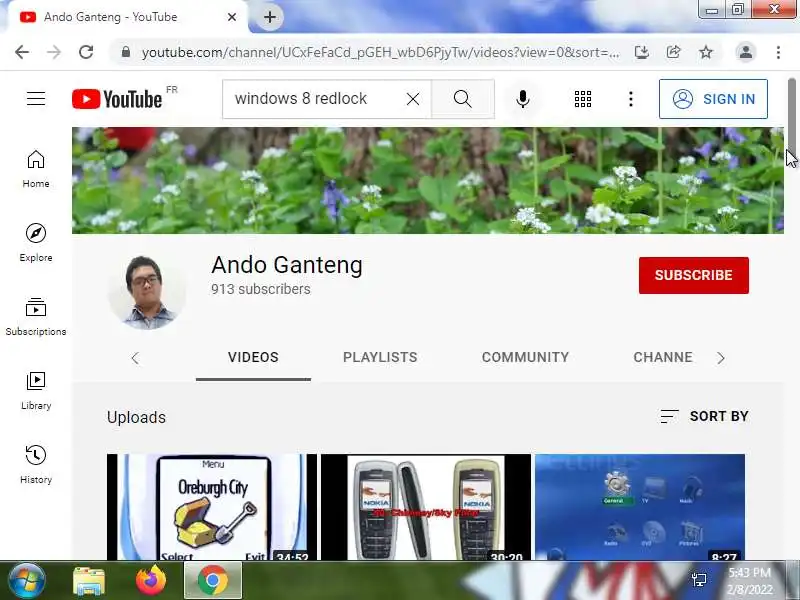Open the YouTube apps grid

[x=583, y=99]
